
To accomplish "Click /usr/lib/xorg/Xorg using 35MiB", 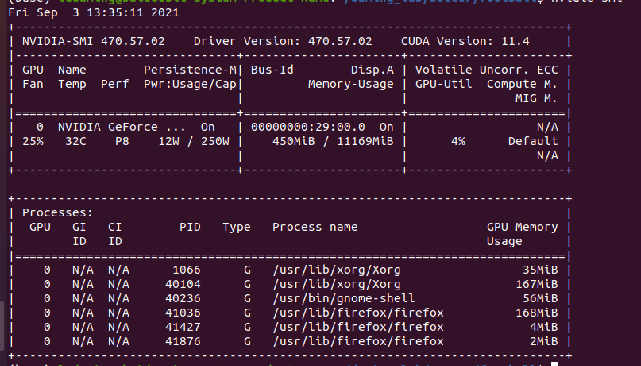I will tap(336, 270).
